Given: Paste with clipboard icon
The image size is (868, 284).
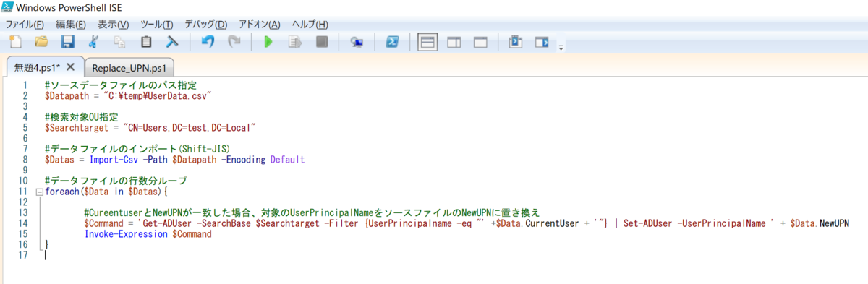Looking at the screenshot, I should [146, 42].
